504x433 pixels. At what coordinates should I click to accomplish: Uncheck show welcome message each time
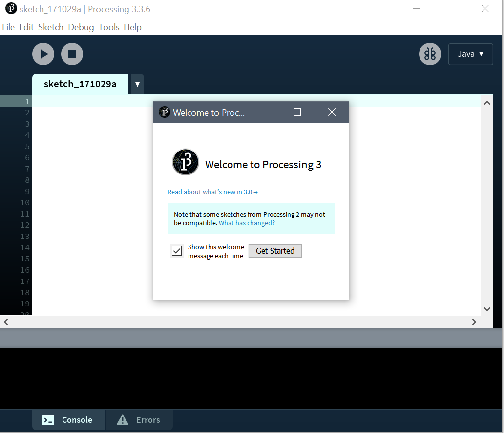[x=176, y=250]
